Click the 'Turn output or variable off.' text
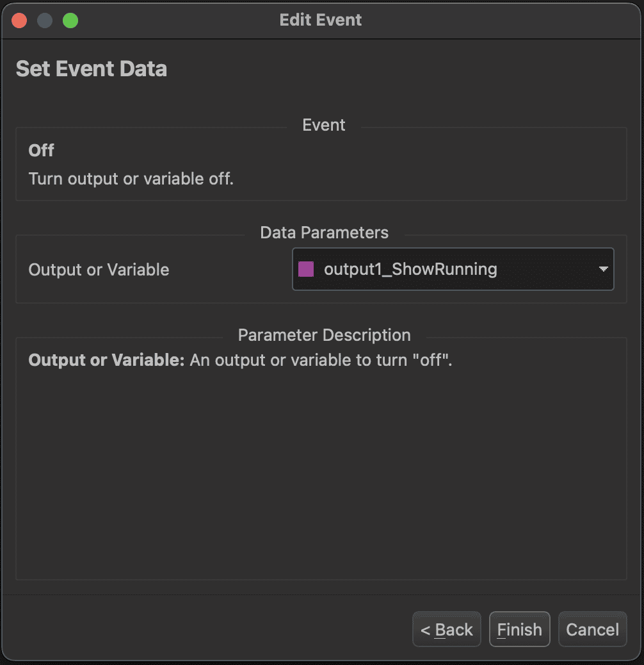This screenshot has width=644, height=665. tap(131, 179)
